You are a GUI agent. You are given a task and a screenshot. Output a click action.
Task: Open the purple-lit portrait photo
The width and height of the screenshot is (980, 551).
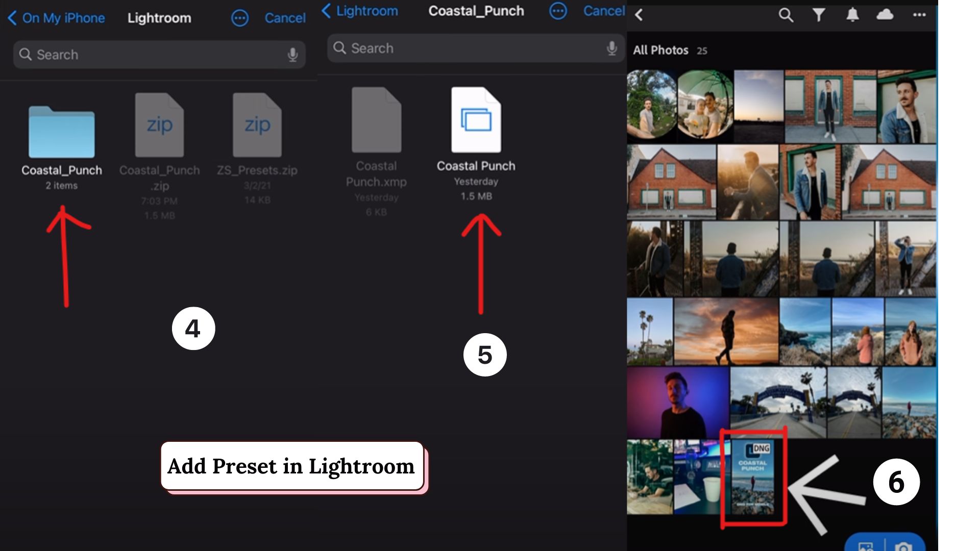click(678, 403)
